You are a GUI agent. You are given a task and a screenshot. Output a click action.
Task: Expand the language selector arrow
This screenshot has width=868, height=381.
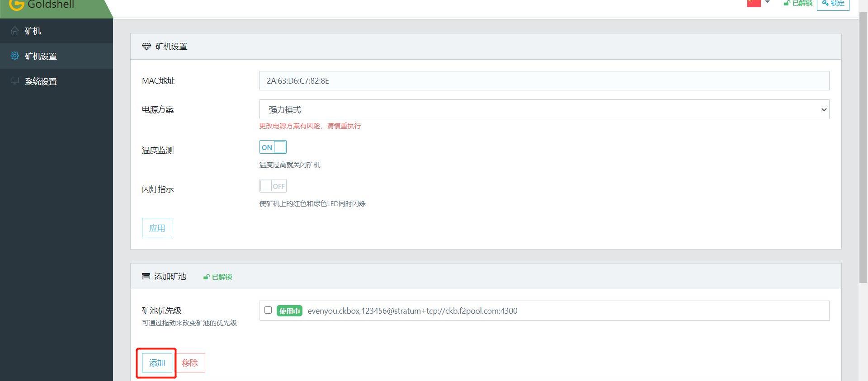pyautogui.click(x=767, y=3)
